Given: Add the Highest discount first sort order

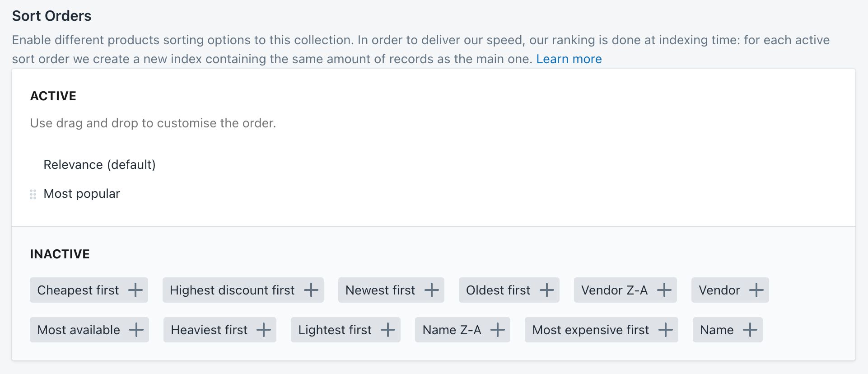Looking at the screenshot, I should coord(311,290).
